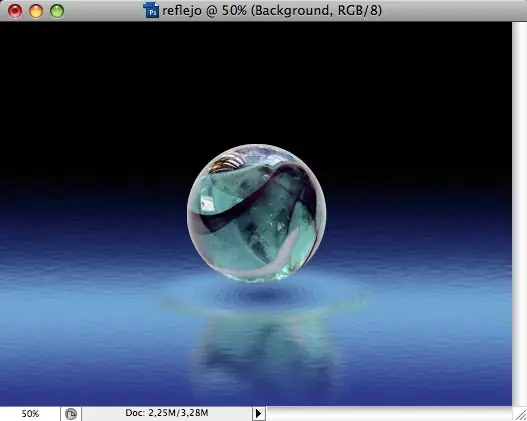Click the reflejo window title text
The height and width of the screenshot is (421, 527).
click(272, 11)
